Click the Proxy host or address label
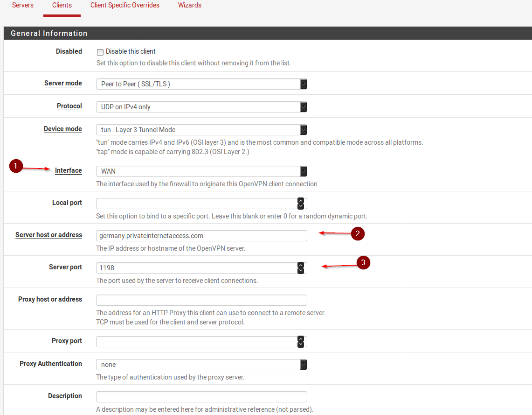Viewport: 532px width, 415px height. (x=50, y=299)
